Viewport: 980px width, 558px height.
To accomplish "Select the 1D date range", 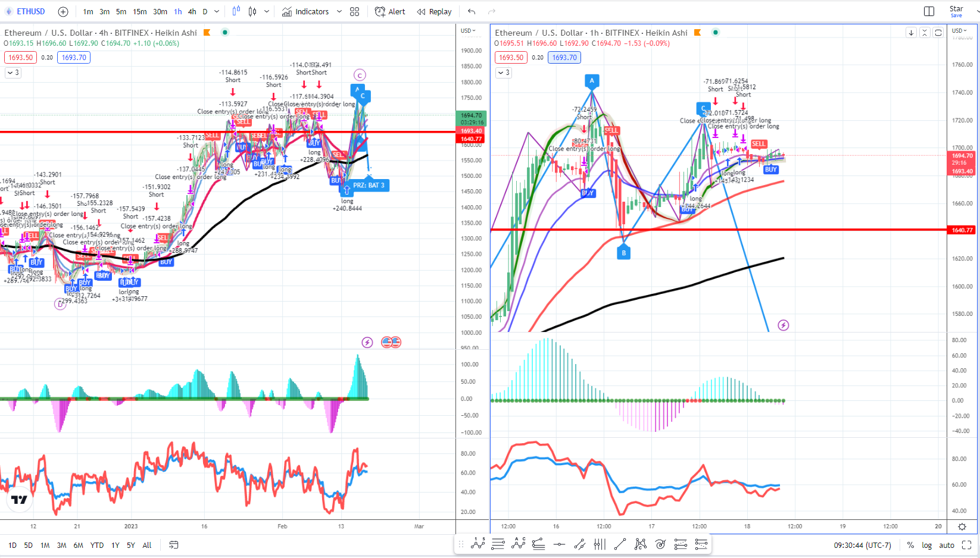I will (13, 545).
